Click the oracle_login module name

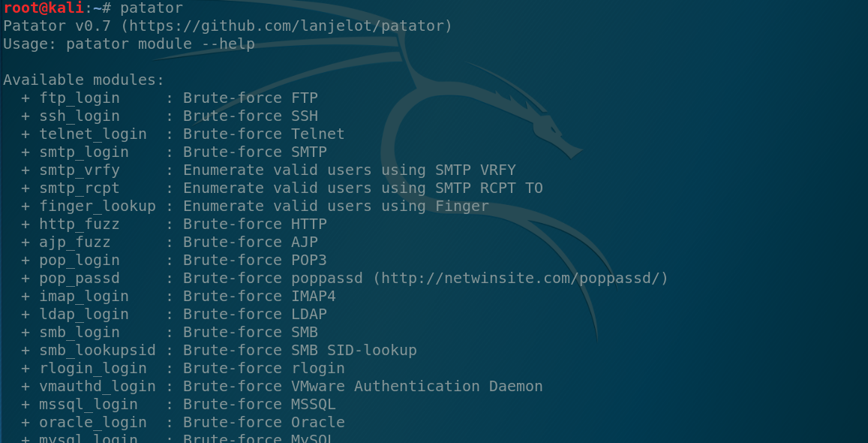[x=93, y=423]
